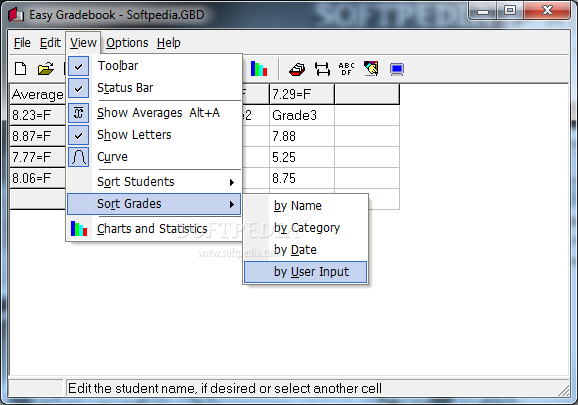Sort grades by Date

(306, 250)
